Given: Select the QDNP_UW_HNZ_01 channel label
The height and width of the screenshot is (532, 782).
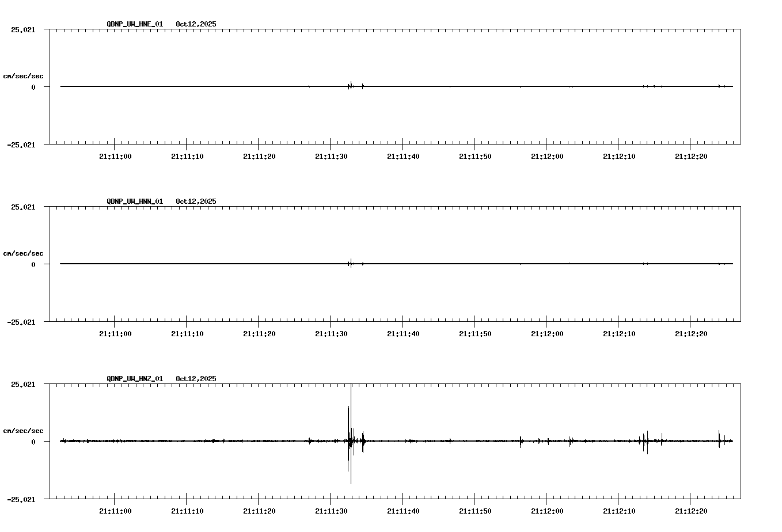Looking at the screenshot, I should tap(134, 379).
